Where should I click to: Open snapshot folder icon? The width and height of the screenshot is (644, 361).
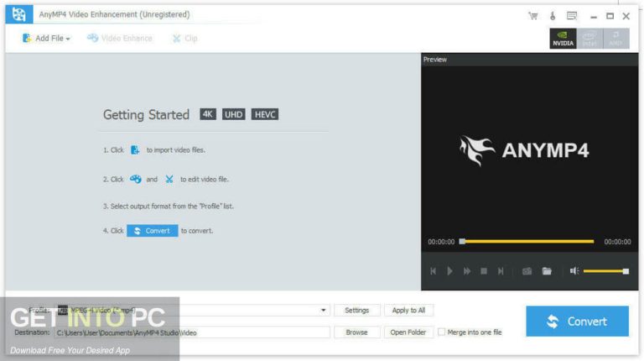pyautogui.click(x=547, y=271)
